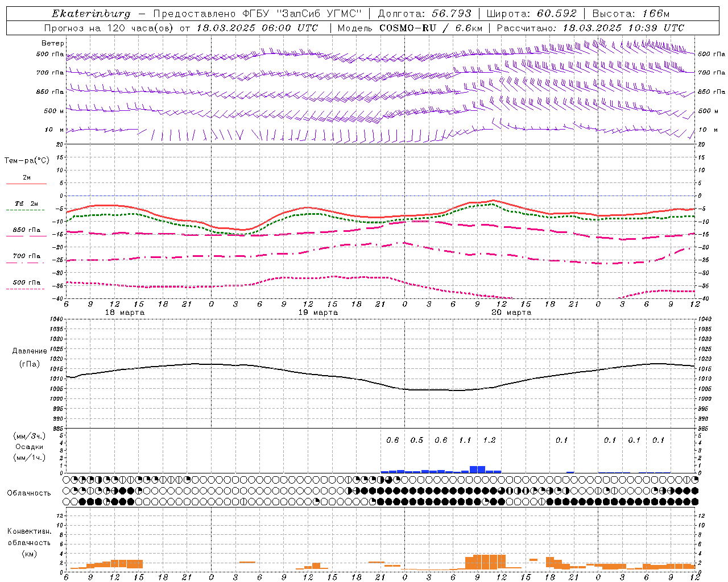Click the "Осадки" precipitation label
This screenshot has width=728, height=582.
30,447
